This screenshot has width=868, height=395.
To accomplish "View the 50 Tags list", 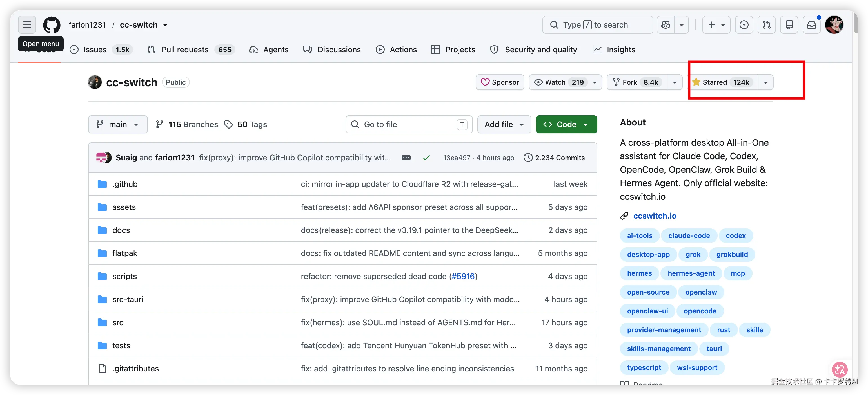I will coord(246,124).
